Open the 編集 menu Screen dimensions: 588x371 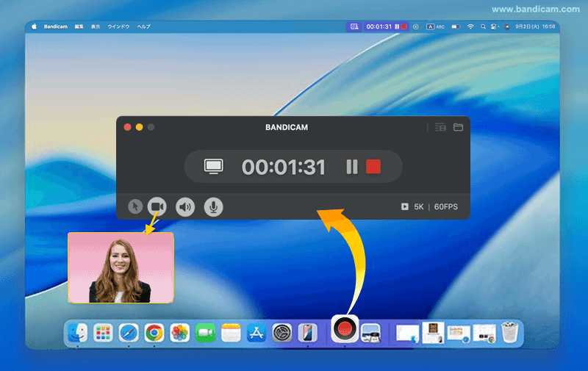coord(79,26)
